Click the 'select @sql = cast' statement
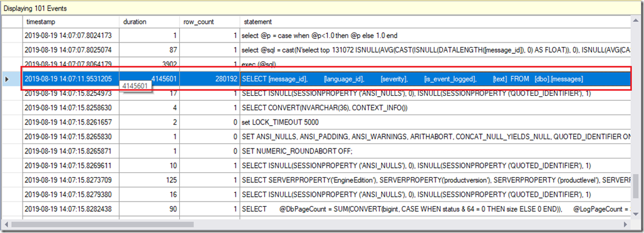 (x=435, y=49)
